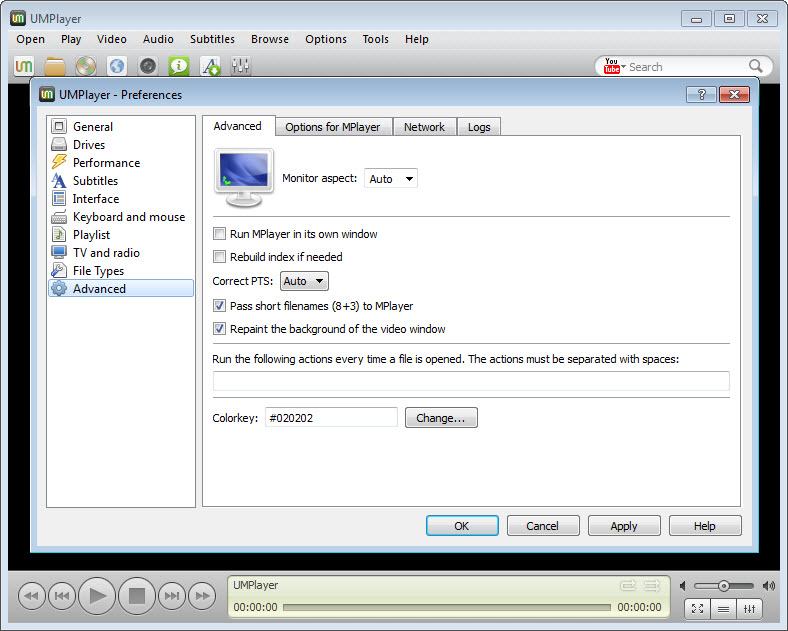Open the Open menu
Viewport: 788px width, 631px height.
point(31,39)
